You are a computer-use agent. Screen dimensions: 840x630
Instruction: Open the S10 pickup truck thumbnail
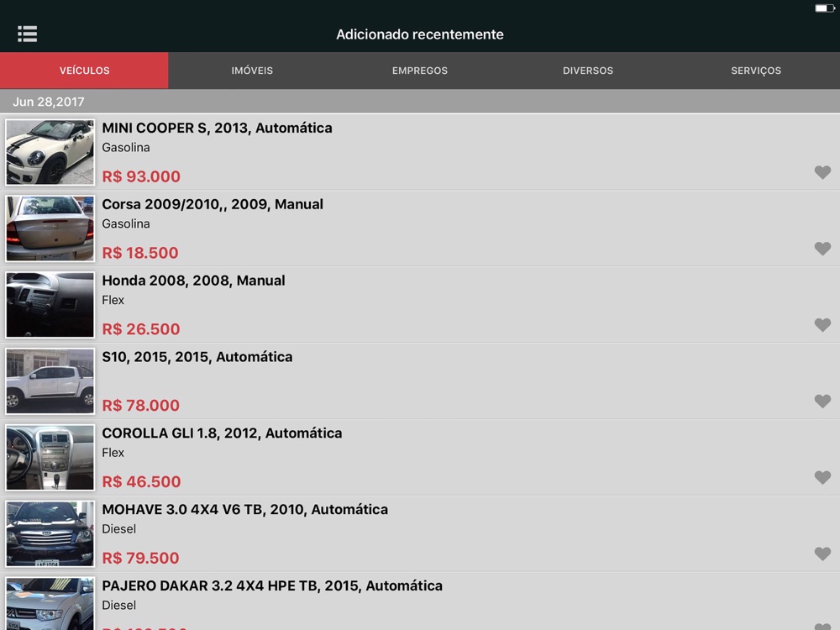pyautogui.click(x=50, y=381)
